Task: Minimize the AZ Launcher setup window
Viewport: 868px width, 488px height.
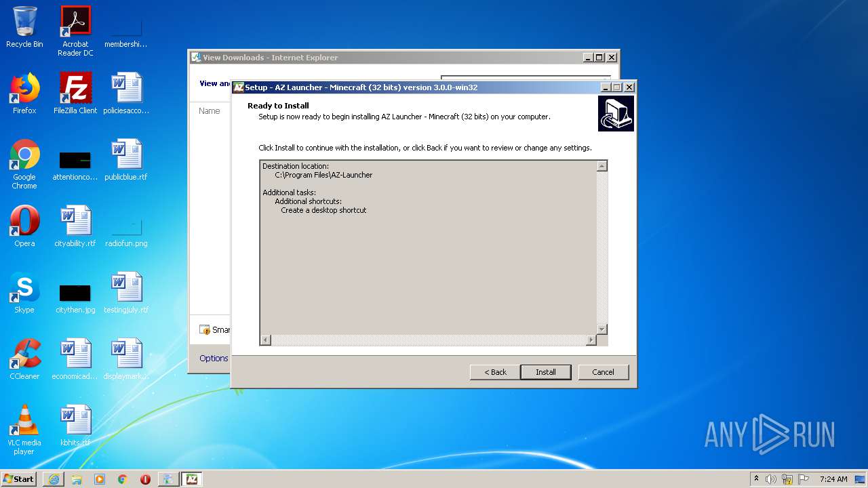Action: pyautogui.click(x=606, y=87)
